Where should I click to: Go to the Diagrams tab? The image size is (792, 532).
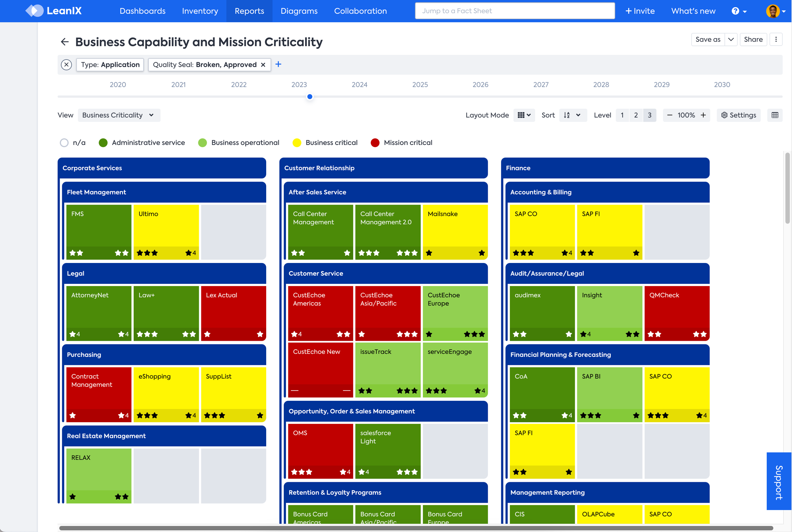coord(299,11)
